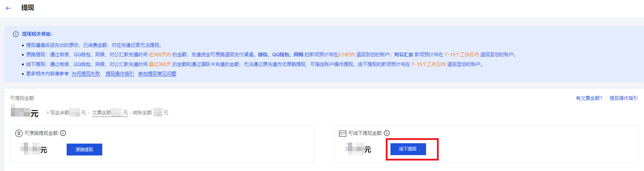Click the blurred 现金余额 value
Image resolution: width=644 pixels, height=171 pixels.
(x=75, y=112)
